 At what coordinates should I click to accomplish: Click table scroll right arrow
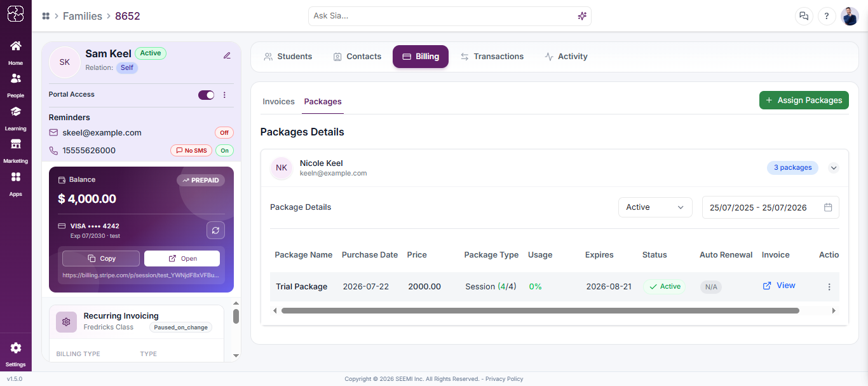[834, 311]
